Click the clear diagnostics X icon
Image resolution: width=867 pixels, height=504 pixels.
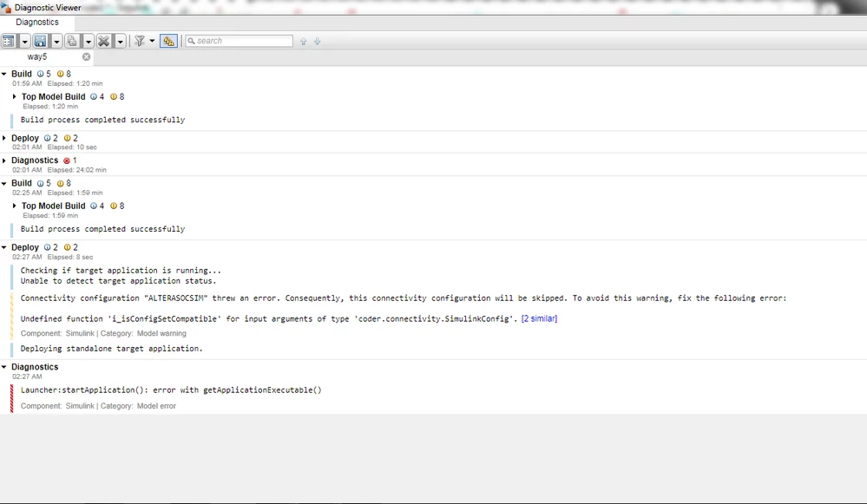103,41
